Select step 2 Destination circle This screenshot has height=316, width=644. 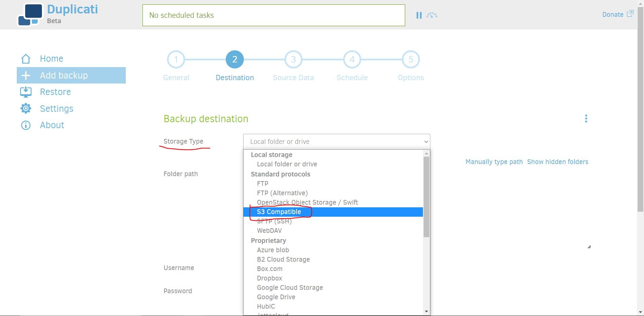click(235, 59)
